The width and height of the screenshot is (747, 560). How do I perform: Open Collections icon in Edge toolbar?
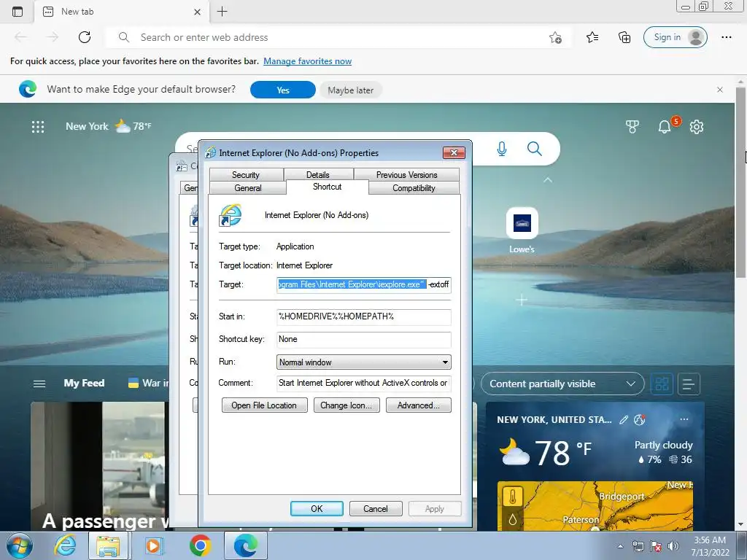coord(624,37)
